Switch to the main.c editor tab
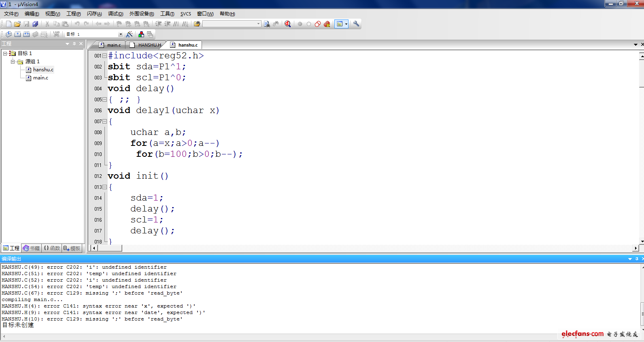 click(x=110, y=45)
